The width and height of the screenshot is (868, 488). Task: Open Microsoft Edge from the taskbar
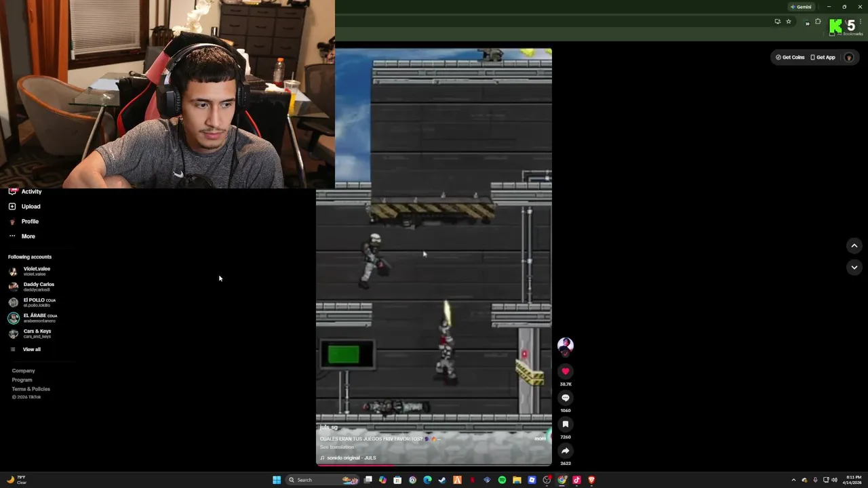pos(427,480)
